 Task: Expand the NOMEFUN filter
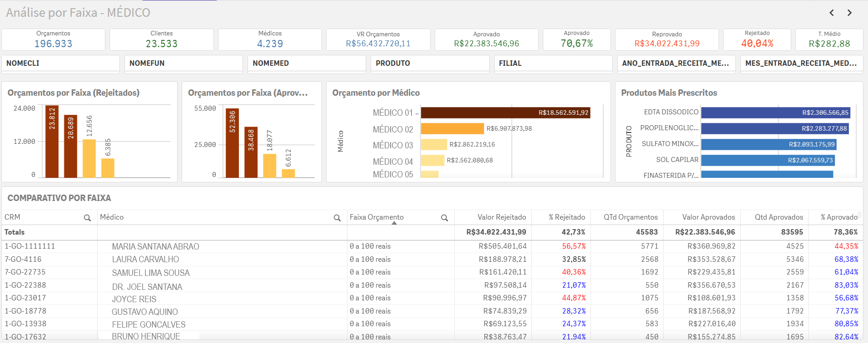pos(184,64)
